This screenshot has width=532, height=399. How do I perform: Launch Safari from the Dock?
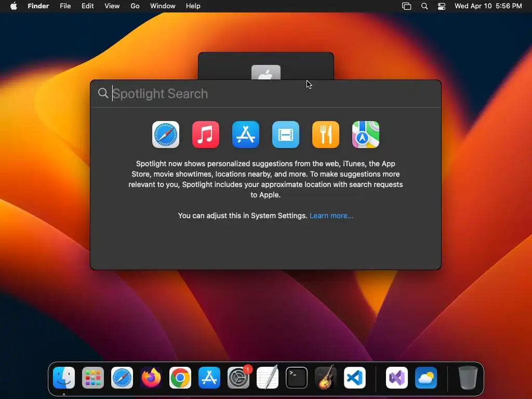tap(122, 378)
